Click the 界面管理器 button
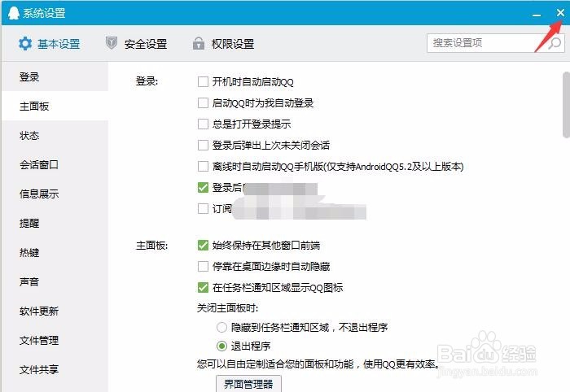The image size is (570, 392). click(248, 384)
